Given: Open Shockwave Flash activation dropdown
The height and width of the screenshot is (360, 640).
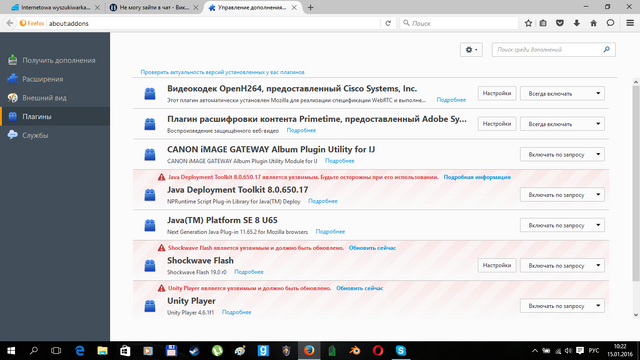Looking at the screenshot, I should [x=562, y=265].
